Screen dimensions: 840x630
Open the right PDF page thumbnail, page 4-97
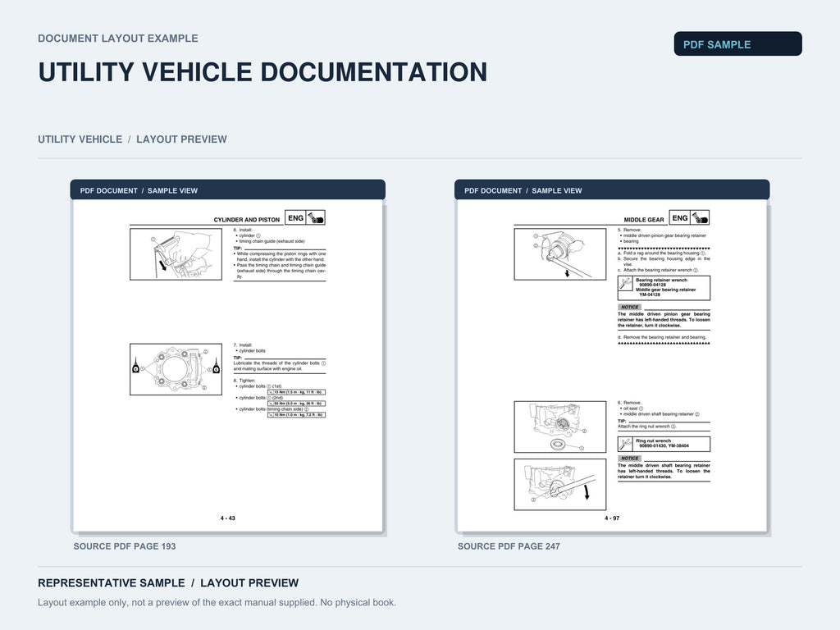[x=612, y=365]
